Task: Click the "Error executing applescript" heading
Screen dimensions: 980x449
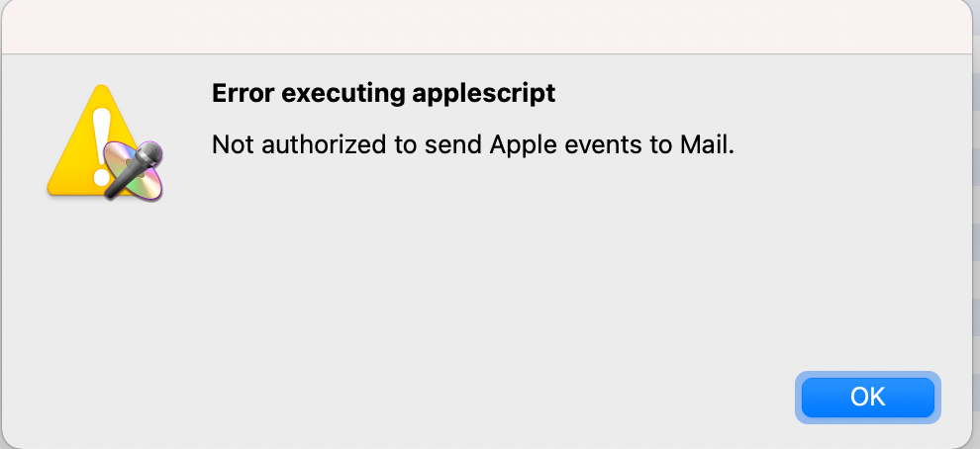Action: (x=383, y=94)
